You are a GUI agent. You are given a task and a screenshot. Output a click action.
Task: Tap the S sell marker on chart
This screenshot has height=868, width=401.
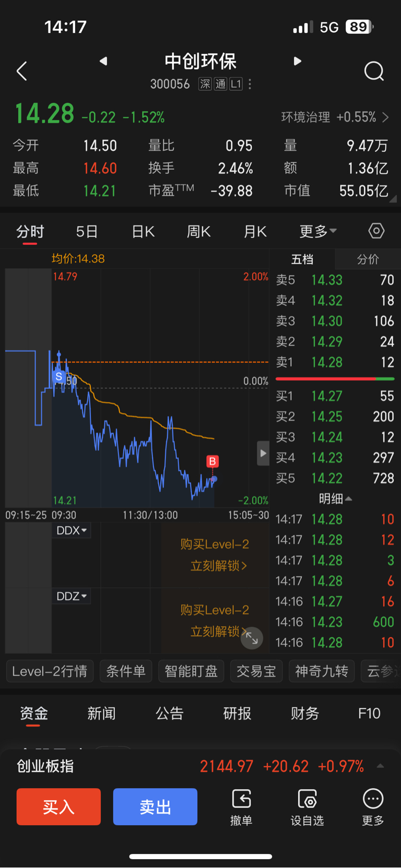click(59, 376)
